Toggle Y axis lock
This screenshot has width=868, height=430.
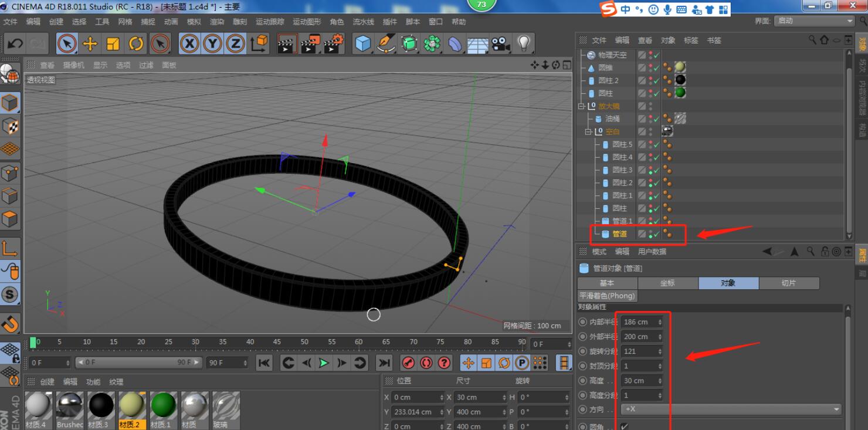point(212,43)
